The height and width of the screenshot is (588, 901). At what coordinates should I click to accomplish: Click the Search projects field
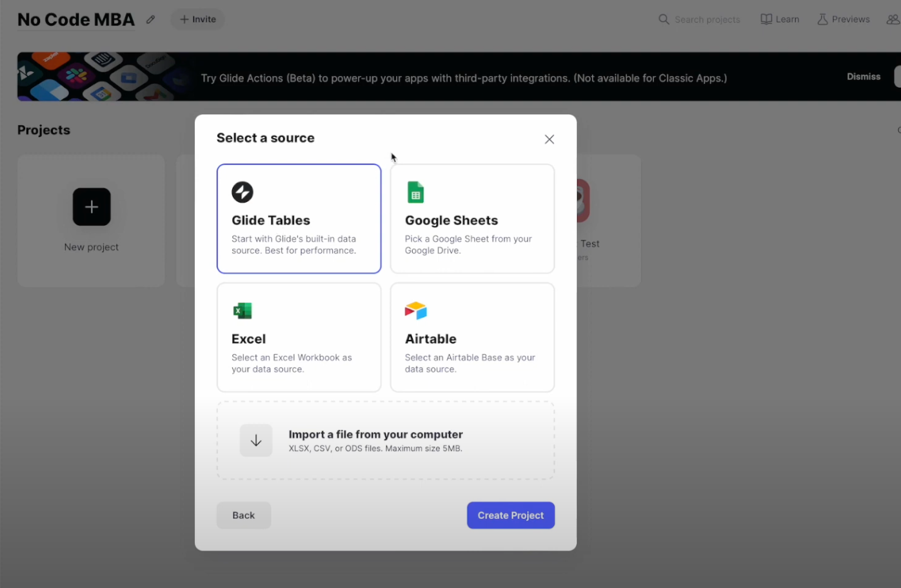(699, 19)
